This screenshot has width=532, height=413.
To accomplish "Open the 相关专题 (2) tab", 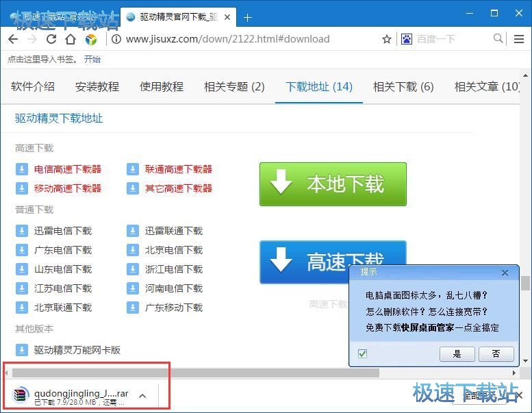I will point(234,86).
